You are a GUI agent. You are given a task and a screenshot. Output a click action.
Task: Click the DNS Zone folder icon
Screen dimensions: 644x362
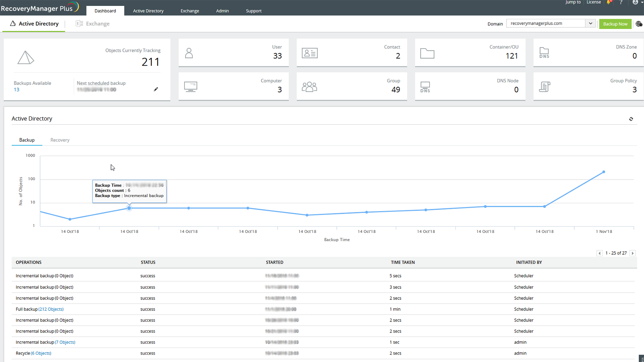click(x=544, y=53)
